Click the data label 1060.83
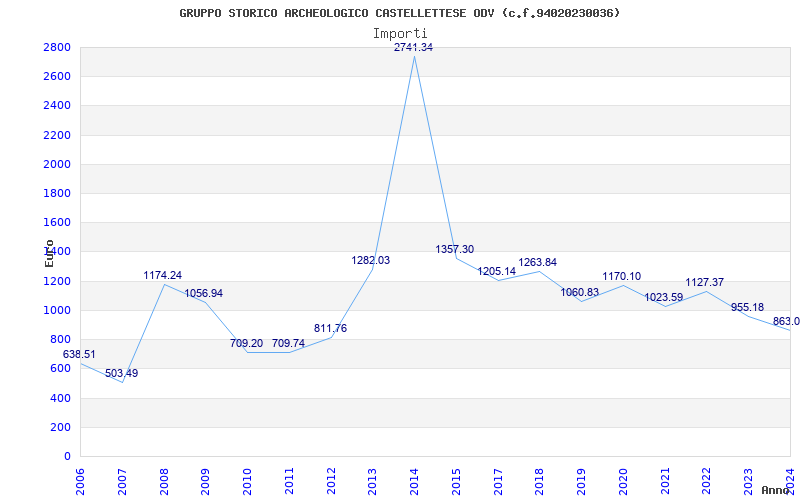 pos(580,292)
